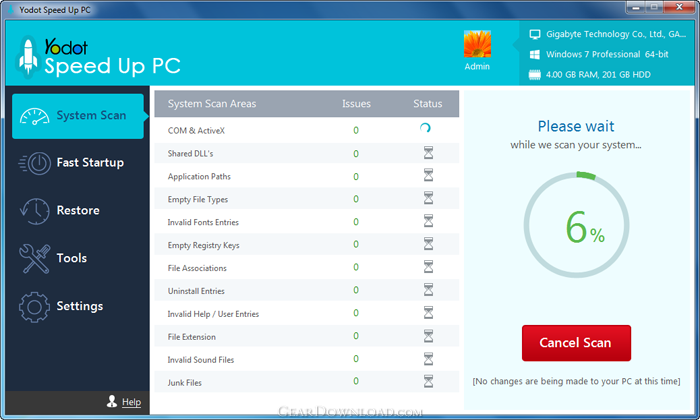Click the hourglass icon for Empty Registry Keys
This screenshot has height=420, width=700.
[x=428, y=244]
